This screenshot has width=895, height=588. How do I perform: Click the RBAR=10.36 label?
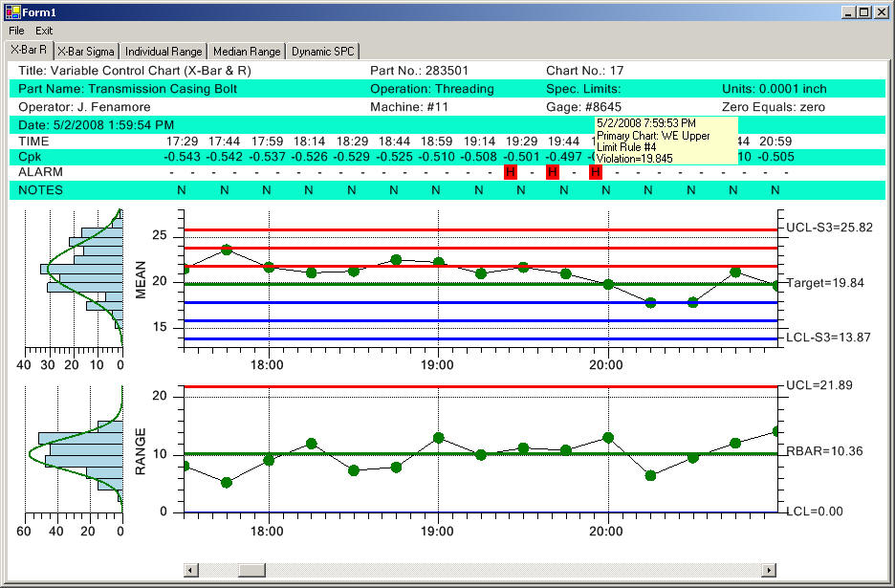tap(824, 451)
